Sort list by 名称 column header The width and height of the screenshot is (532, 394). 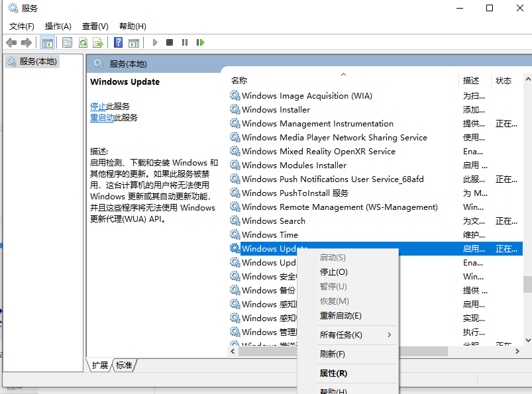pyautogui.click(x=239, y=80)
